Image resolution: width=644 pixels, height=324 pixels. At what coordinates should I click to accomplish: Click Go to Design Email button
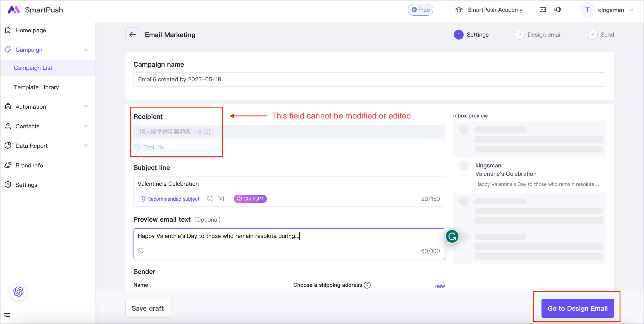pyautogui.click(x=577, y=308)
